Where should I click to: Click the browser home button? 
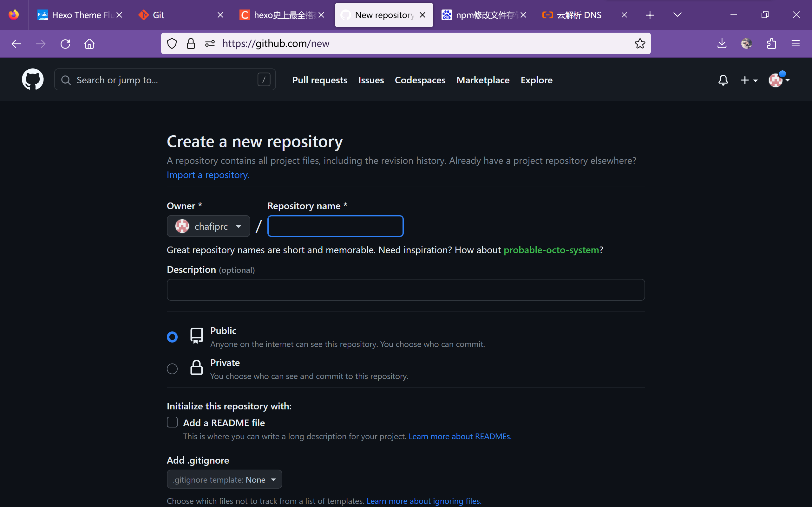(x=89, y=44)
